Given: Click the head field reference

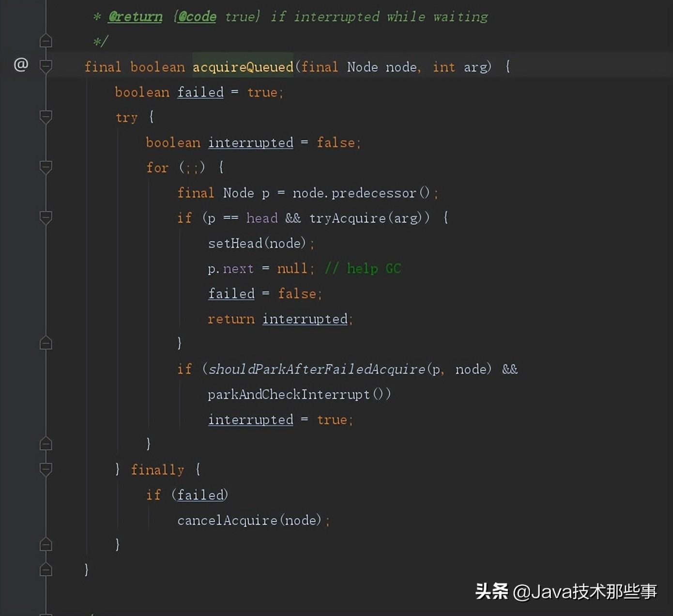Looking at the screenshot, I should tap(262, 218).
